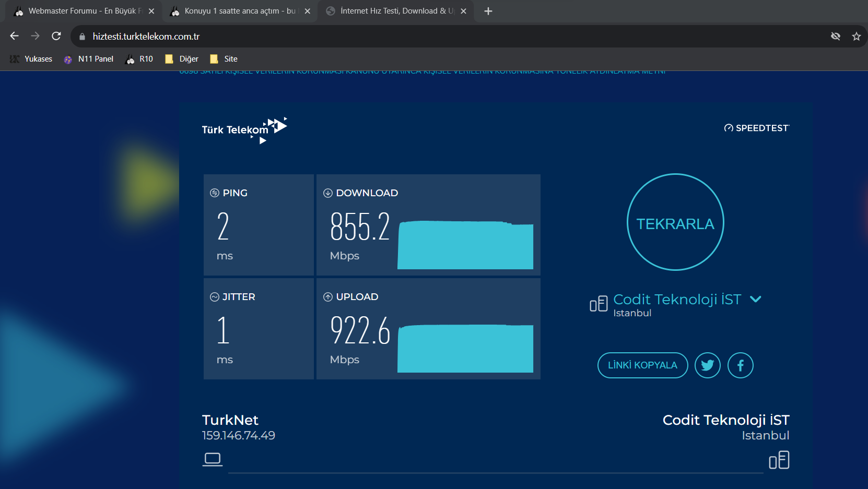Bookmark this page with the star icon
The width and height of the screenshot is (868, 489).
[x=856, y=36]
